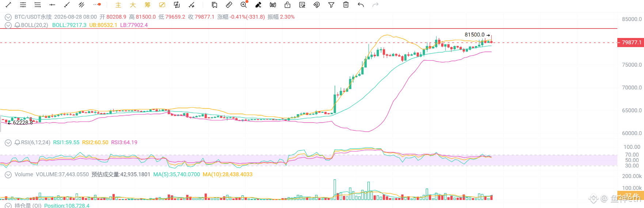Click the undo arrow
The image size is (644, 208).
361,5
